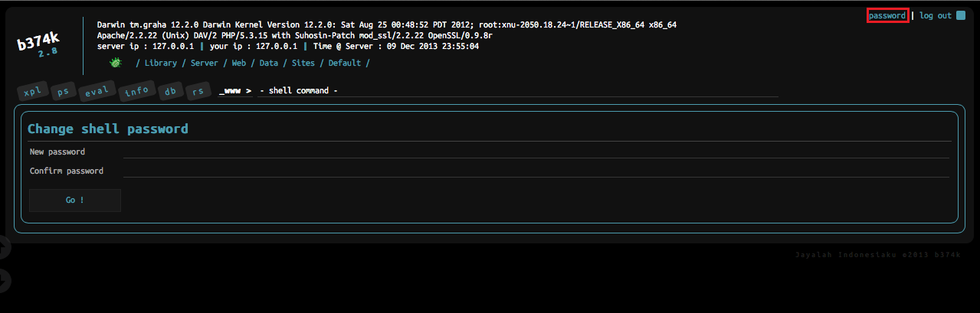Open the xpl explorer tab
This screenshot has width=980, height=313.
[x=33, y=93]
